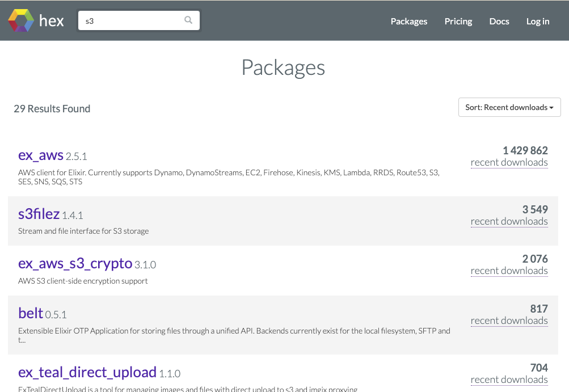Go to the Docs page
This screenshot has width=569, height=392.
(499, 21)
